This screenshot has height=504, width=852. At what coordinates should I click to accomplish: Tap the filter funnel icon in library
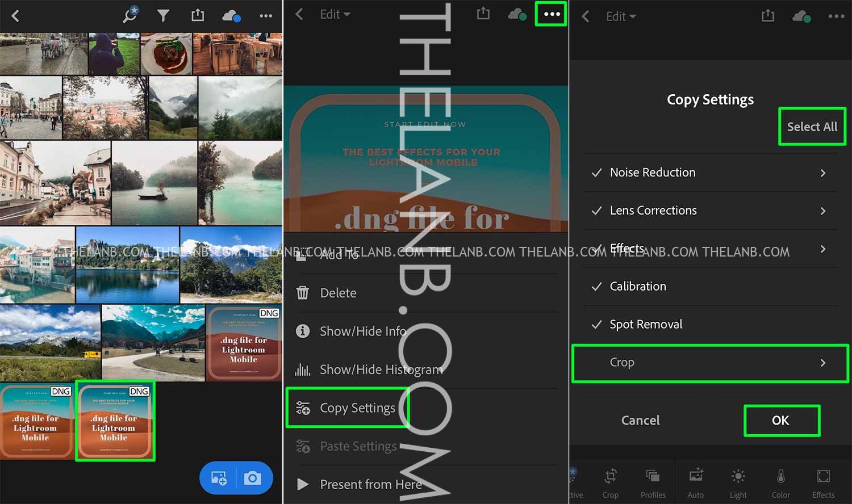(163, 16)
